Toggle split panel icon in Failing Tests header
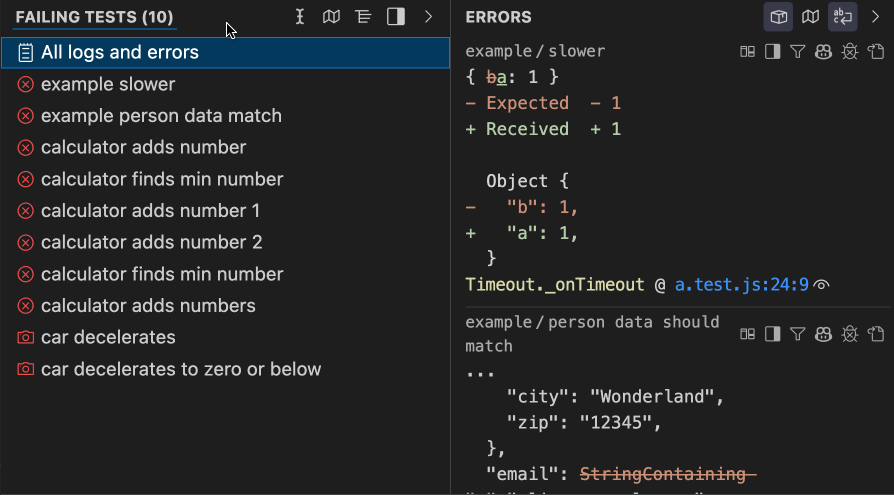 [396, 17]
